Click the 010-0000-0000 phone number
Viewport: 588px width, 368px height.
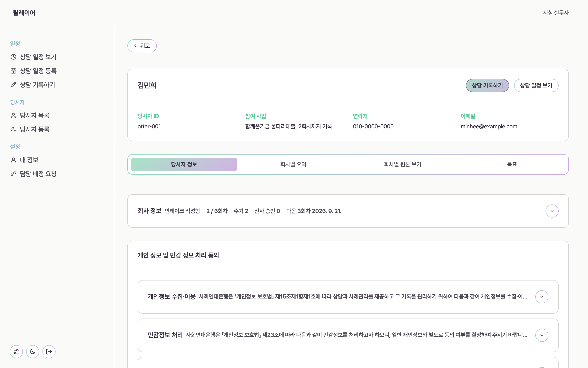point(373,126)
